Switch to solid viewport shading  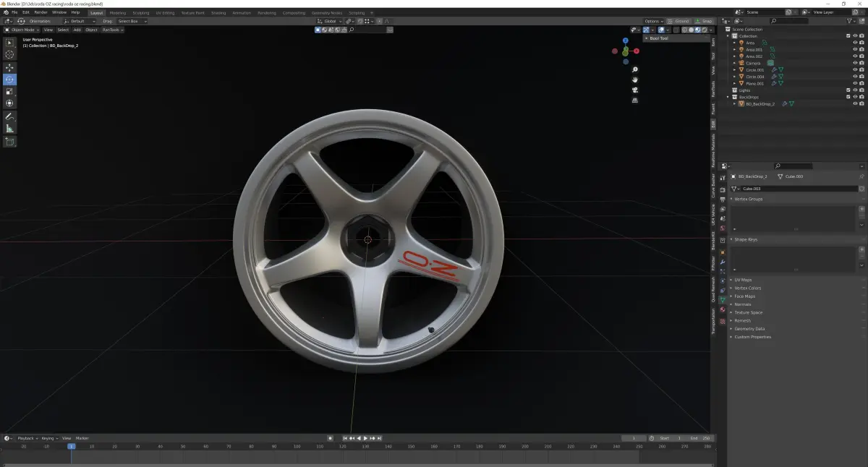692,30
